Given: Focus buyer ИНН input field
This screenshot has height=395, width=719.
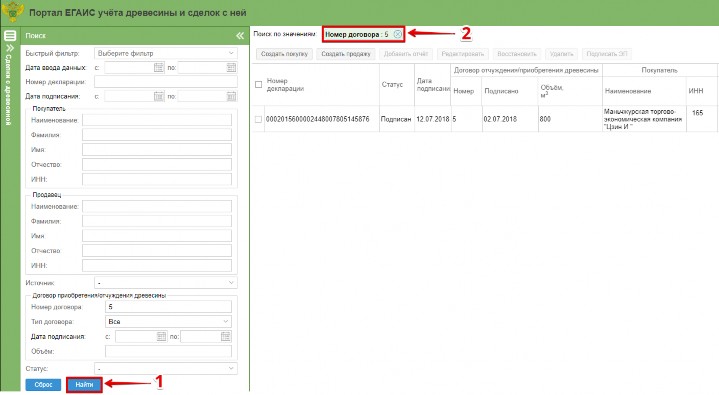Looking at the screenshot, I should point(157,179).
